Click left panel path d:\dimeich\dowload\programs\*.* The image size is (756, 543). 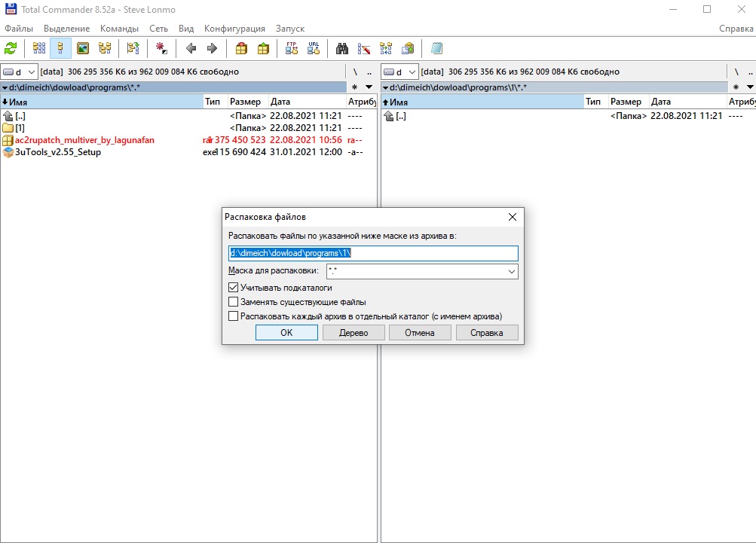75,87
